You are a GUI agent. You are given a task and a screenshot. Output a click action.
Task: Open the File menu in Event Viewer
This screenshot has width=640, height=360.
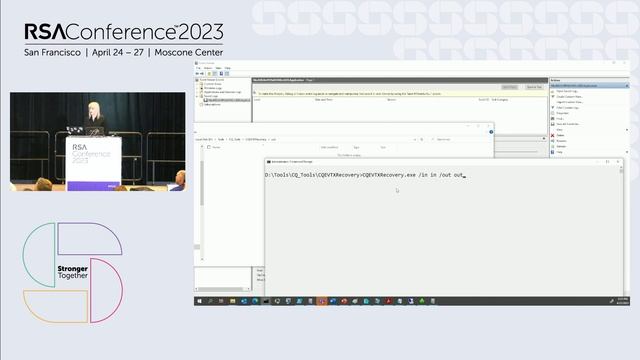tap(198, 68)
